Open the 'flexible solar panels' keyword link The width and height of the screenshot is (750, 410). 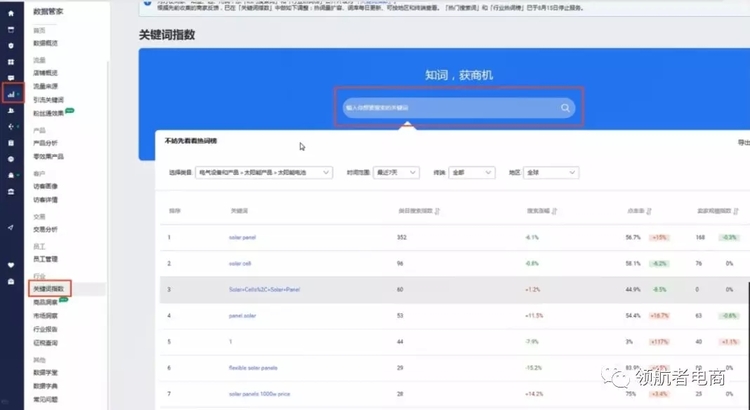click(x=253, y=368)
